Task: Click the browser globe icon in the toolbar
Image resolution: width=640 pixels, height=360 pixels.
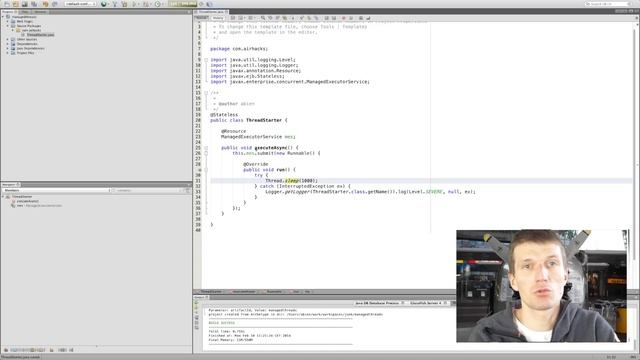Action: 104,4
